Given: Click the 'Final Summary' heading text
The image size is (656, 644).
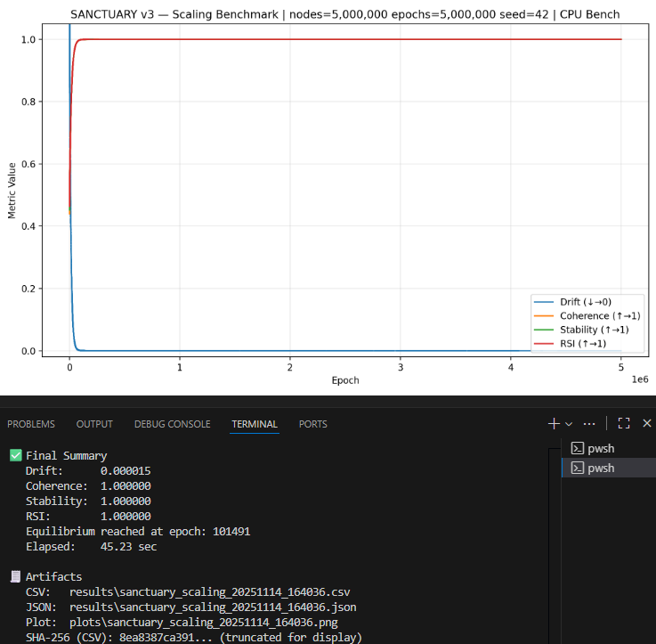Looking at the screenshot, I should [x=67, y=455].
